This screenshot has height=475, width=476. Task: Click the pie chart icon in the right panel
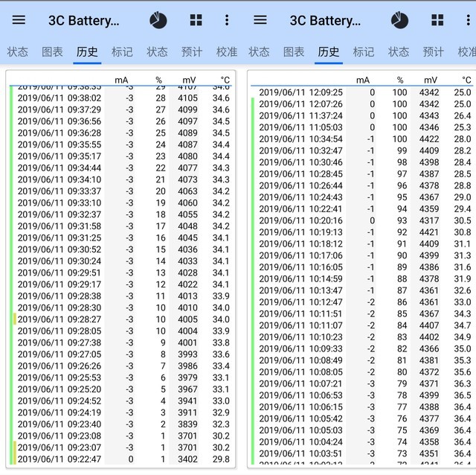tap(399, 20)
